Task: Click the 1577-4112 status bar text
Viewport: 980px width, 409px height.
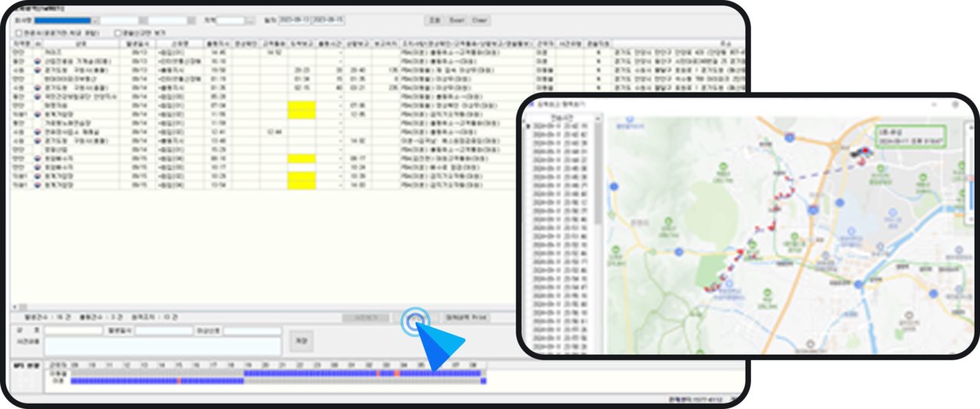Action: click(x=697, y=399)
